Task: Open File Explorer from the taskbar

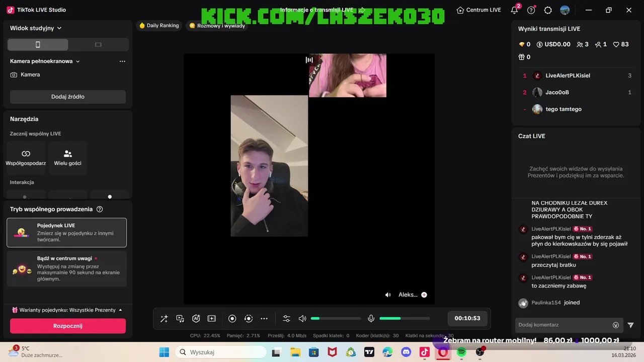Action: 295,352
